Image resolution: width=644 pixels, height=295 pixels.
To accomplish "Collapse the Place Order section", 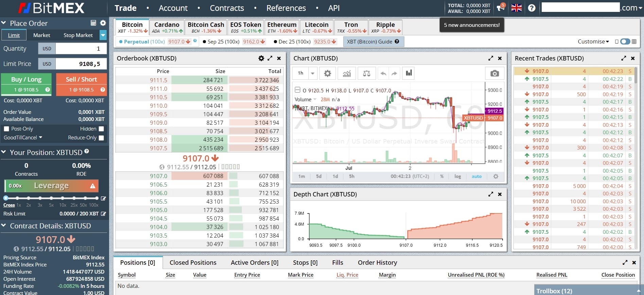I will point(4,23).
